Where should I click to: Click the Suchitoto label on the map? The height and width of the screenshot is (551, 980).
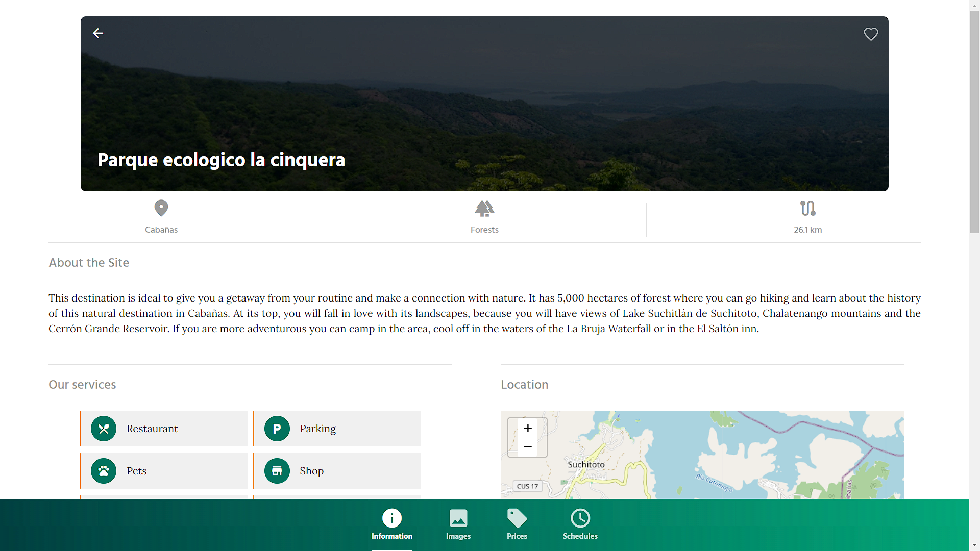pyautogui.click(x=586, y=464)
